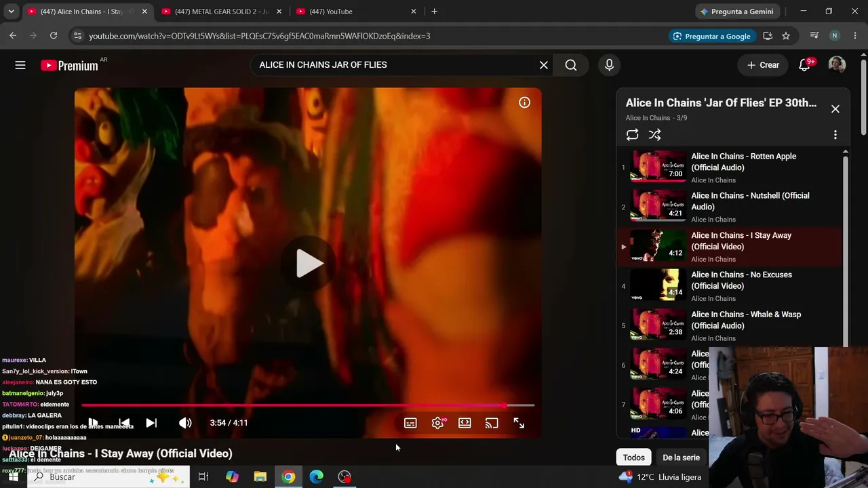Close the Jar Of Flies playlist panel
The height and width of the screenshot is (488, 868).
[x=835, y=109]
